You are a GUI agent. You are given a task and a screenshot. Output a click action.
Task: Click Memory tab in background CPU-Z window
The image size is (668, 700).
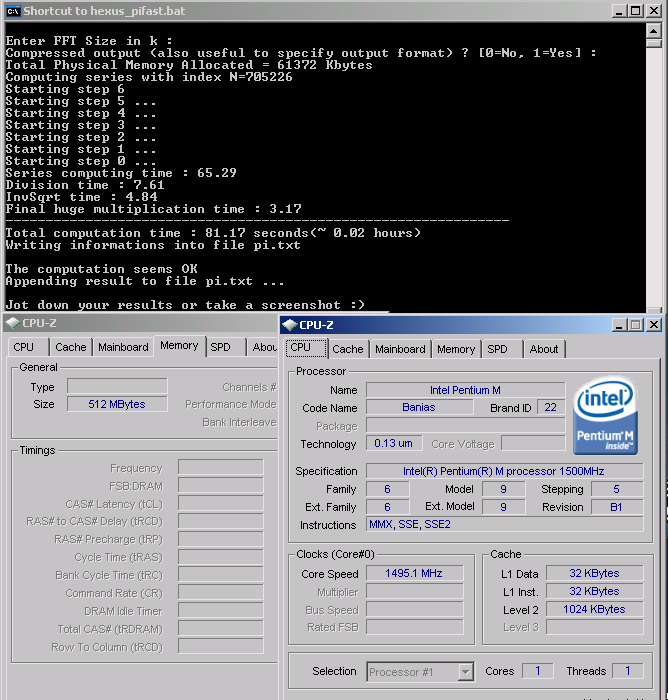click(x=180, y=346)
